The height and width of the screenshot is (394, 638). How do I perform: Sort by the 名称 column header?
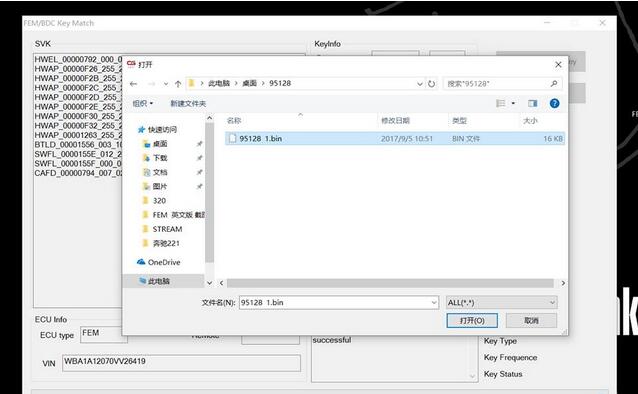pos(234,120)
